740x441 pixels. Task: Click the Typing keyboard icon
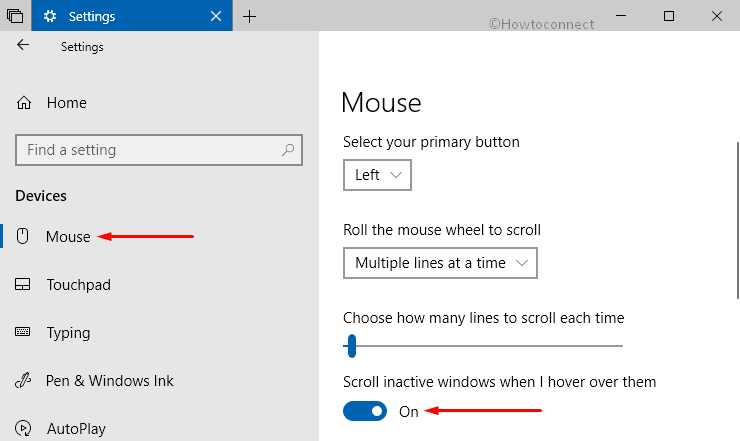coord(23,332)
